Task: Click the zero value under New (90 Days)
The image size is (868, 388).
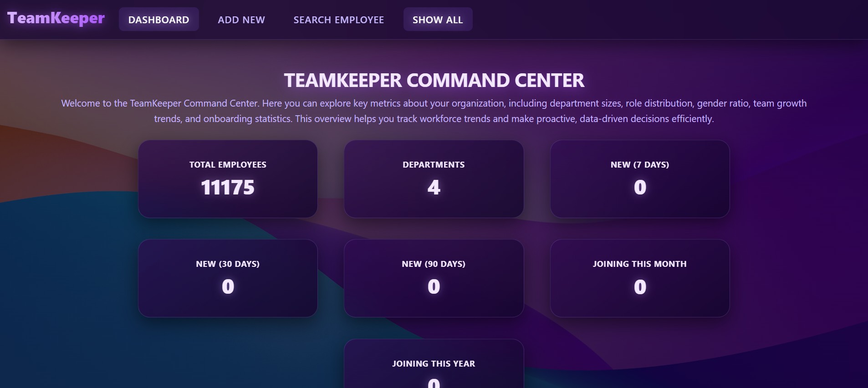Action: click(434, 287)
